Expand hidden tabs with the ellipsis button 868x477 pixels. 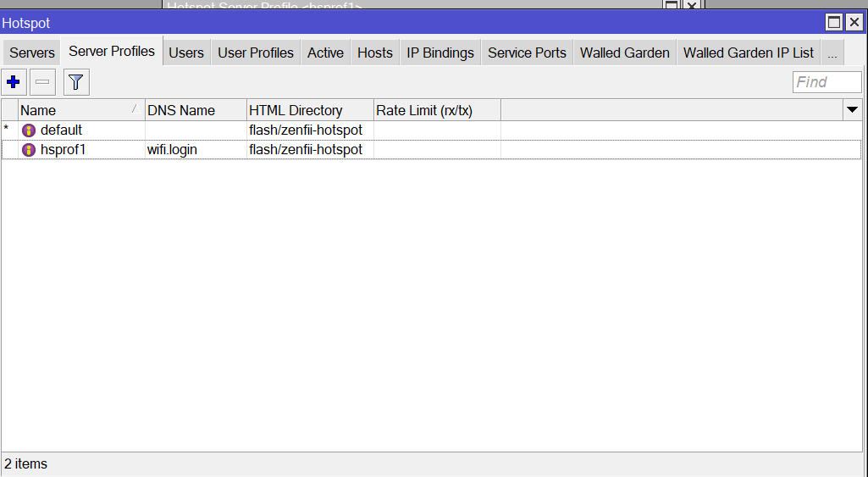click(x=832, y=53)
